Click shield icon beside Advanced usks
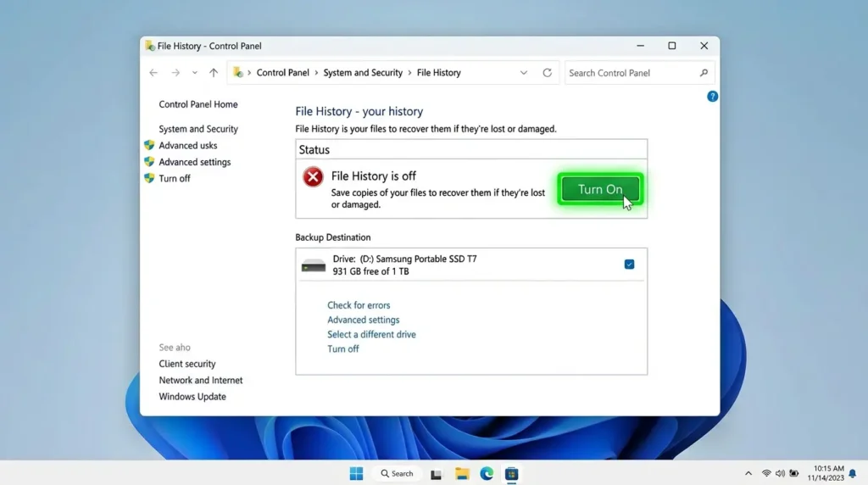This screenshot has width=868, height=485. (x=149, y=145)
